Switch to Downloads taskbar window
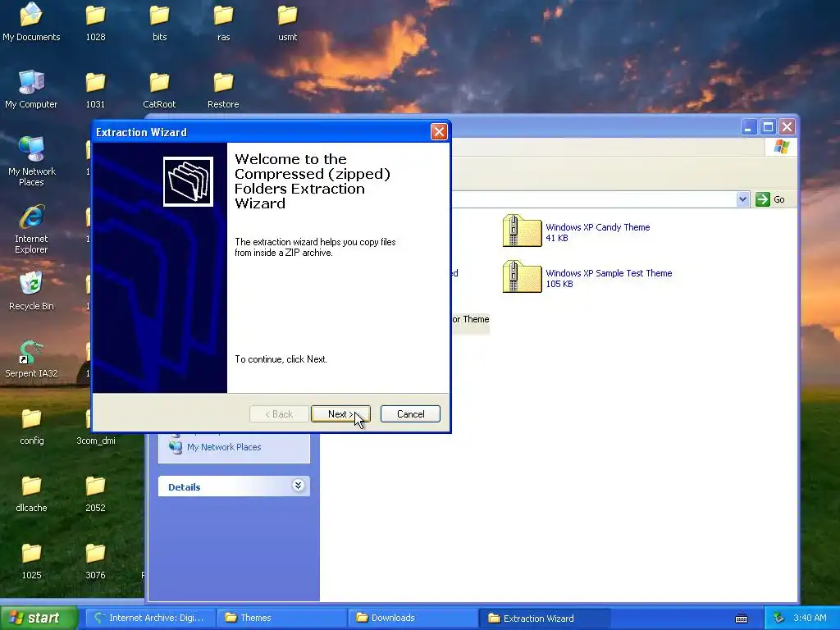 click(413, 618)
